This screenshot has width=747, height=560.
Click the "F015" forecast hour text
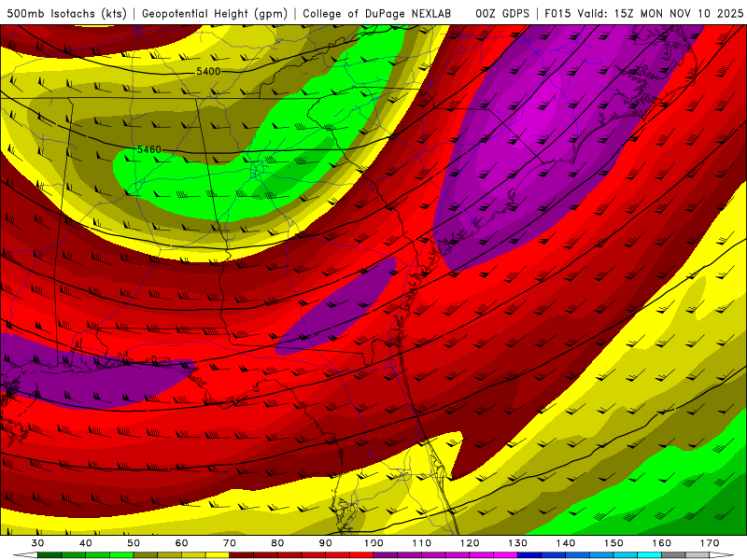[557, 13]
